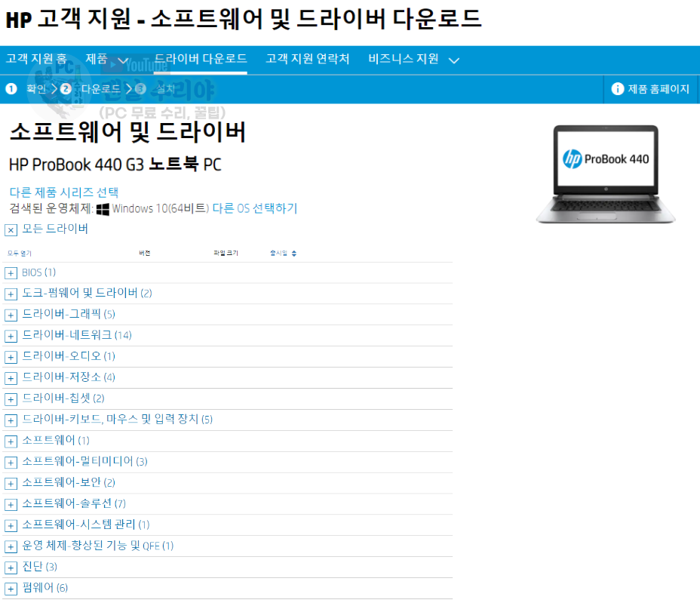Expand 드라이버-저장소 (4) plus icon
The image size is (700, 603).
point(11,378)
